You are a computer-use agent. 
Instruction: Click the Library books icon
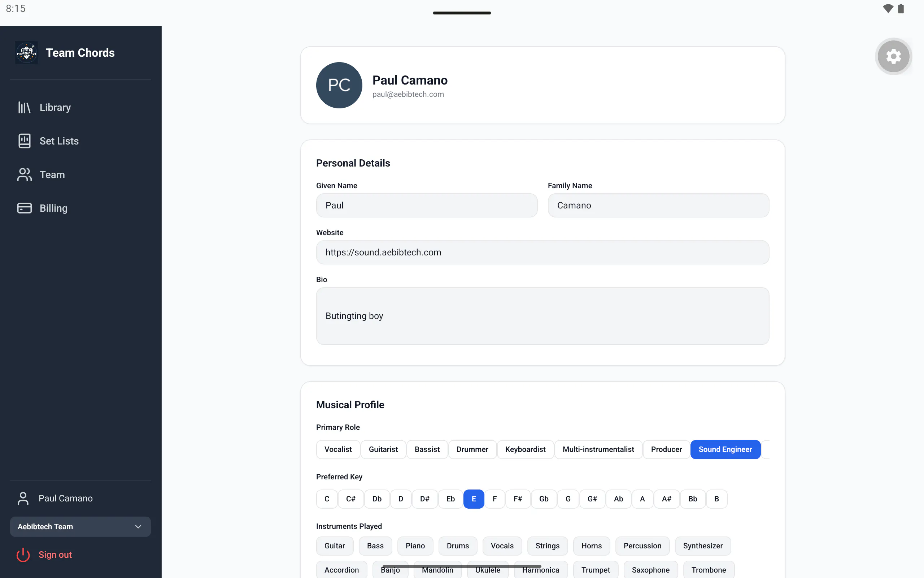(x=24, y=107)
